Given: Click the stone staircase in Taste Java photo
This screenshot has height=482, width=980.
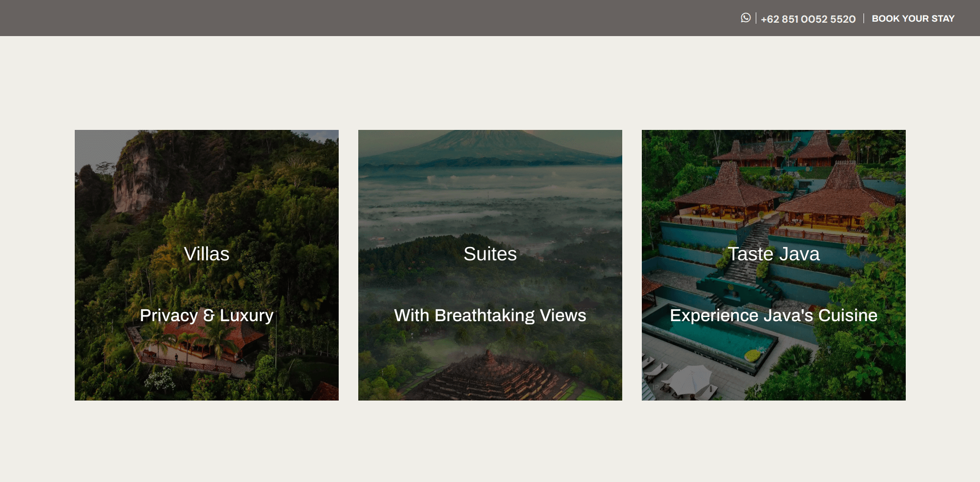Looking at the screenshot, I should (745, 258).
